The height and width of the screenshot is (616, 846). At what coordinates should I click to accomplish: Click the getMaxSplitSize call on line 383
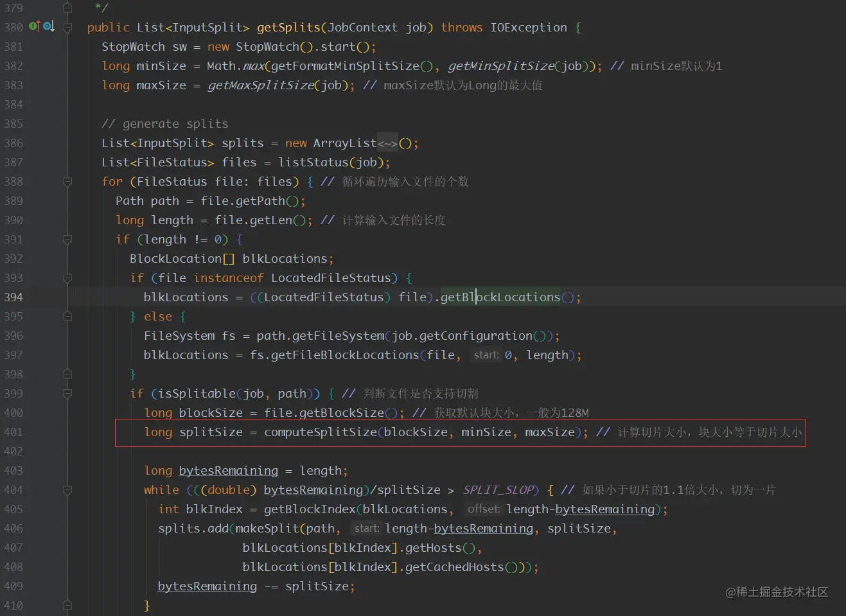coord(261,85)
